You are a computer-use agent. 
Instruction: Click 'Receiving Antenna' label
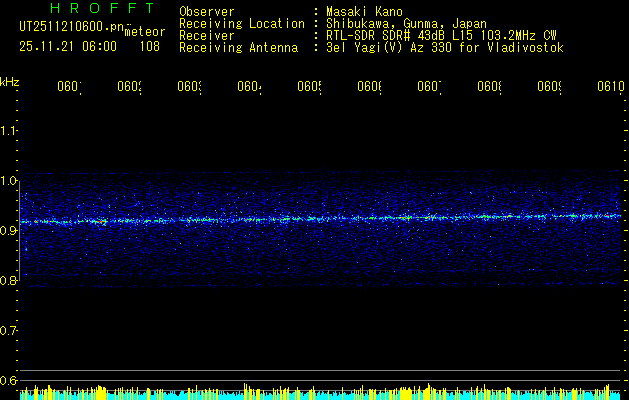click(x=238, y=48)
